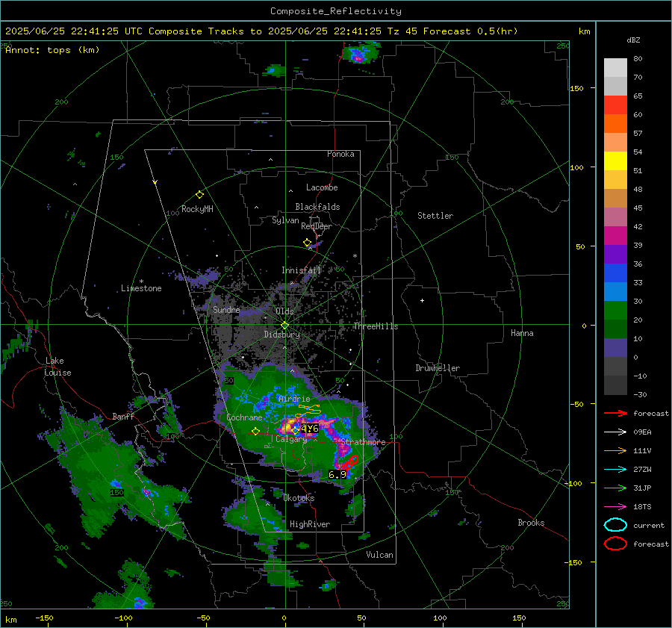
Task: Click the Calgary city label
Action: [291, 439]
